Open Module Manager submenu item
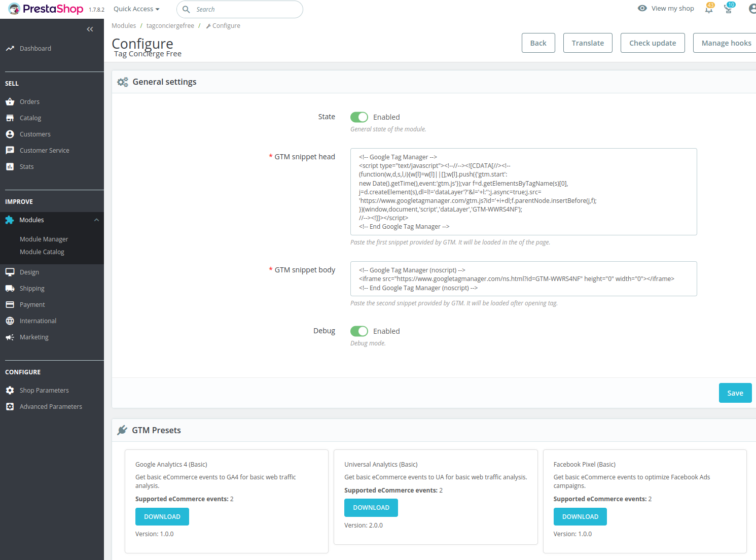 point(44,239)
